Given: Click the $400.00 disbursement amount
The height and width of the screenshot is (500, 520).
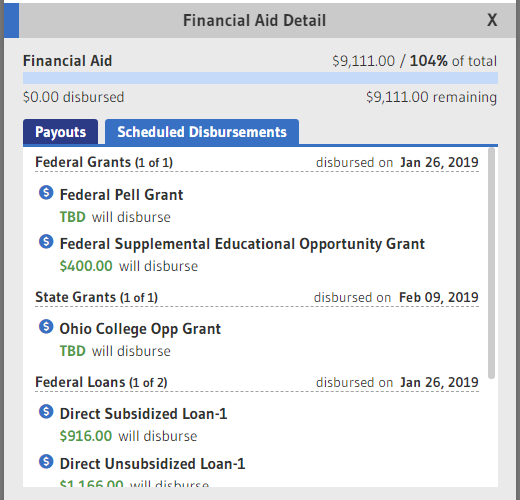Looking at the screenshot, I should 86,266.
